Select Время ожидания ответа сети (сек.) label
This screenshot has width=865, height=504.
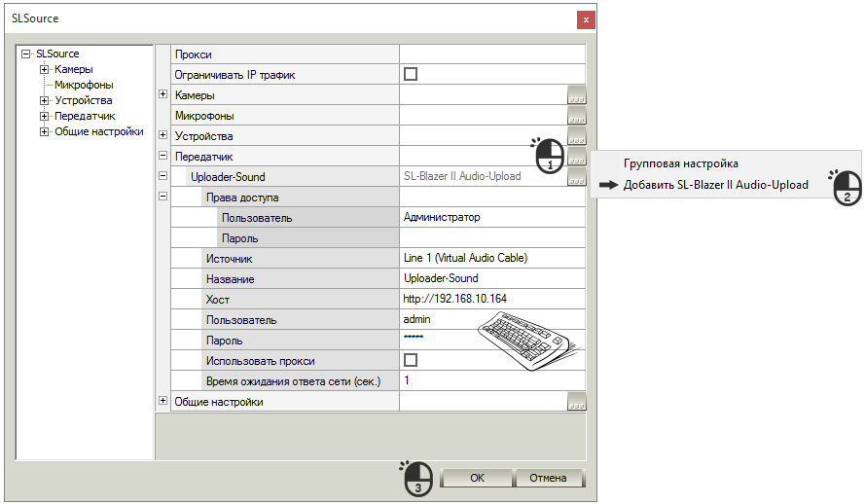click(294, 381)
